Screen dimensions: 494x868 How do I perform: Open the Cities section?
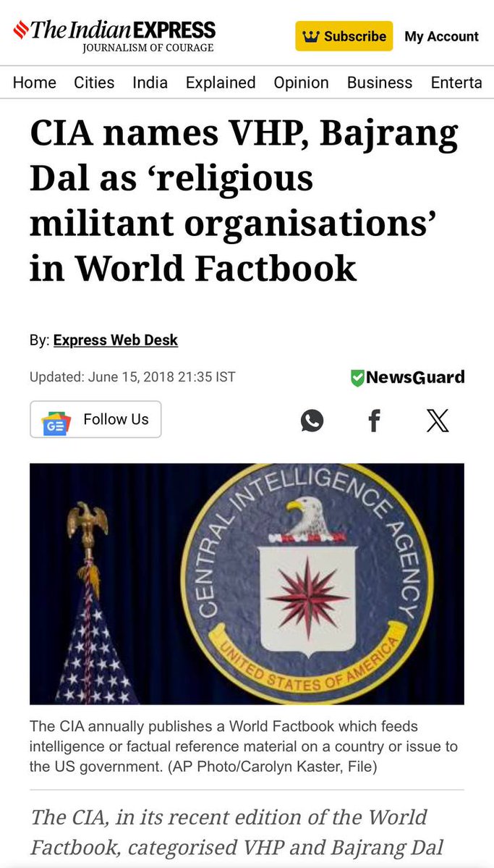click(94, 83)
